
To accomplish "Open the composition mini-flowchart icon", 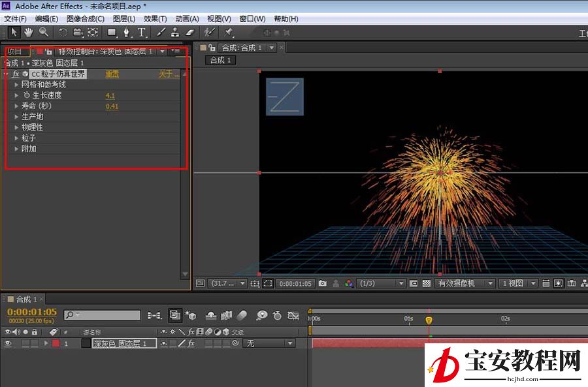I will (x=154, y=315).
